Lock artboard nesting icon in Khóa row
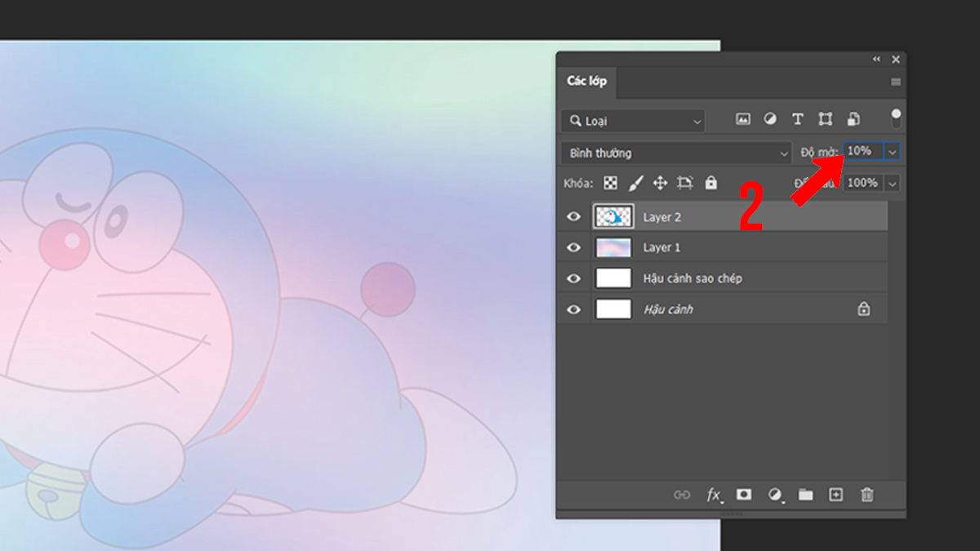980x551 pixels. tap(685, 183)
